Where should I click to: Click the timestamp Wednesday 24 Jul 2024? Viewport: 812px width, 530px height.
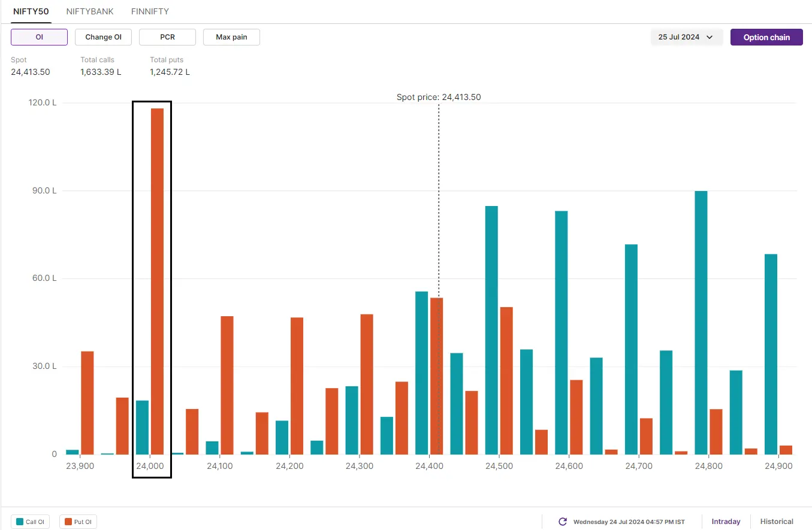click(x=629, y=522)
